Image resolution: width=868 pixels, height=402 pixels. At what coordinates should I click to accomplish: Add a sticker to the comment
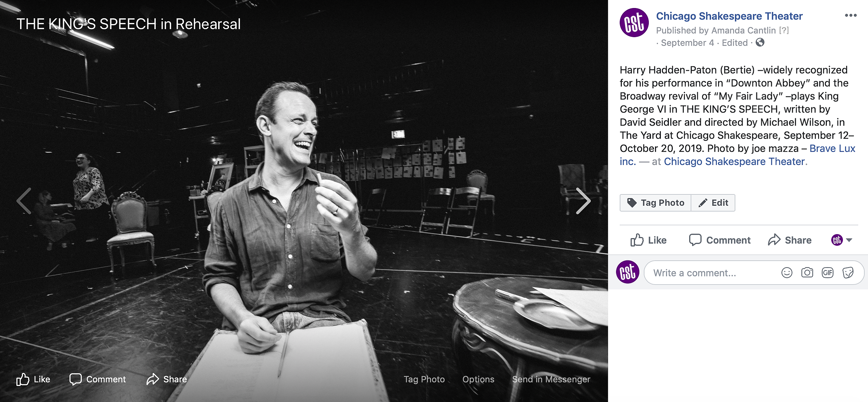click(x=848, y=273)
